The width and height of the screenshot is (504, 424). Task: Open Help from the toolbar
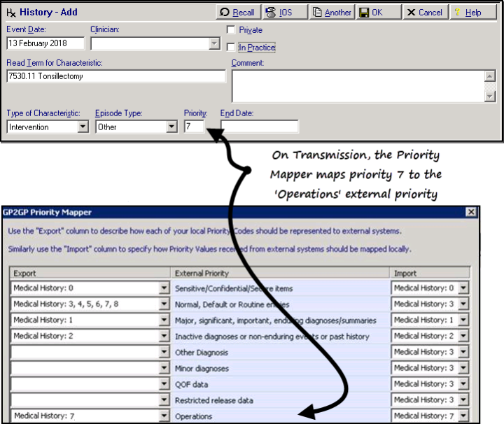point(468,13)
